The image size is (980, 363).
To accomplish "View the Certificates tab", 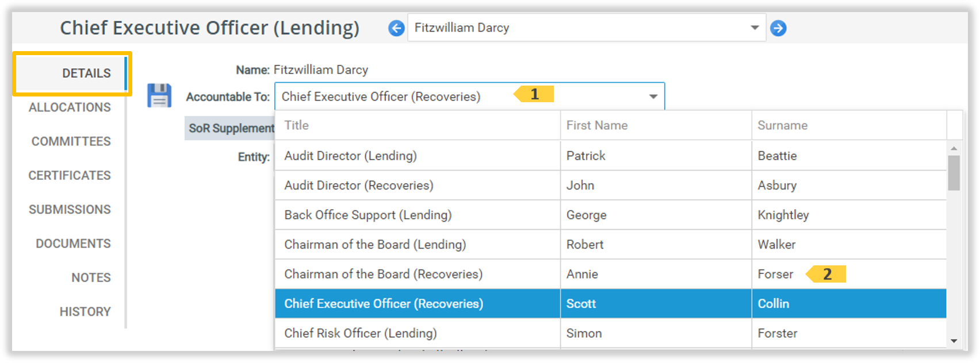I will 70,175.
